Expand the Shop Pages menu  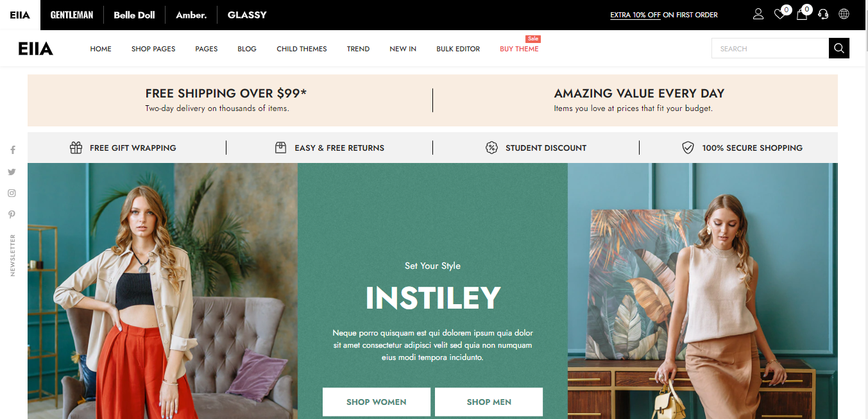pos(153,49)
